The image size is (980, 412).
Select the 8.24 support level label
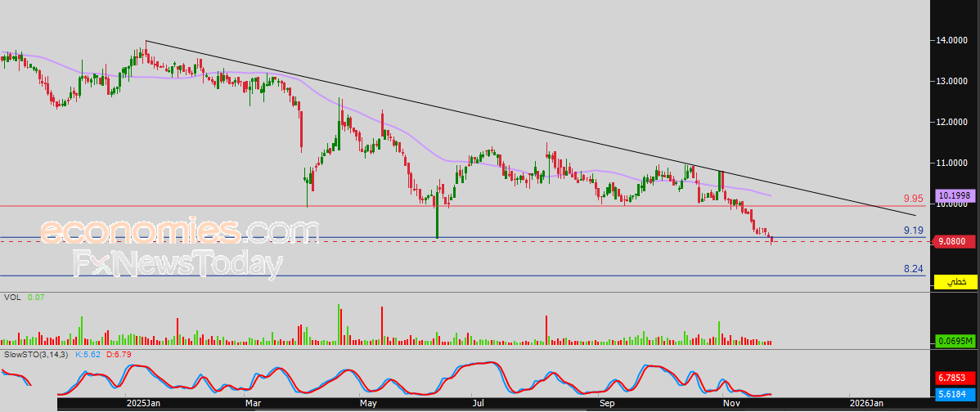tap(913, 268)
